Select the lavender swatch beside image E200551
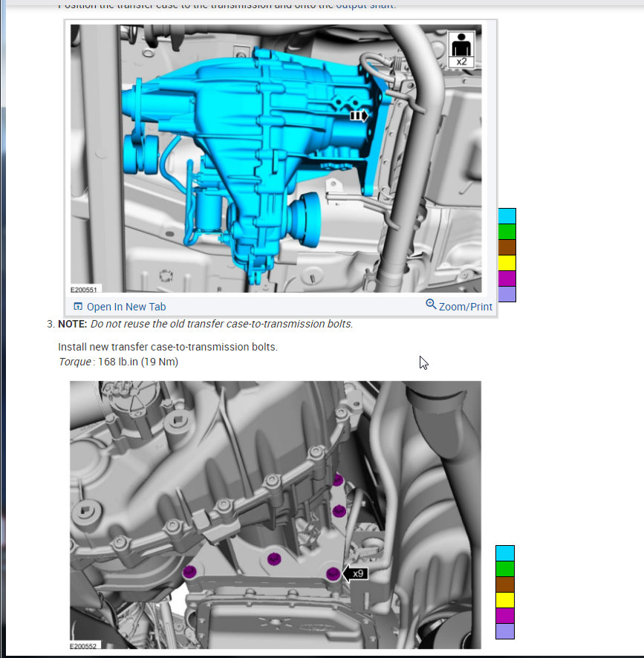Image resolution: width=644 pixels, height=658 pixels. [507, 294]
